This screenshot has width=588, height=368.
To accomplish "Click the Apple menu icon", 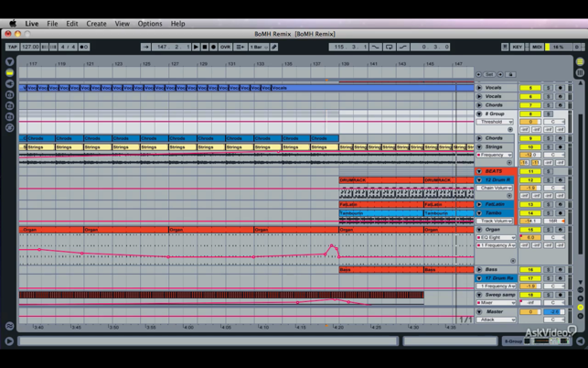I will tap(12, 24).
